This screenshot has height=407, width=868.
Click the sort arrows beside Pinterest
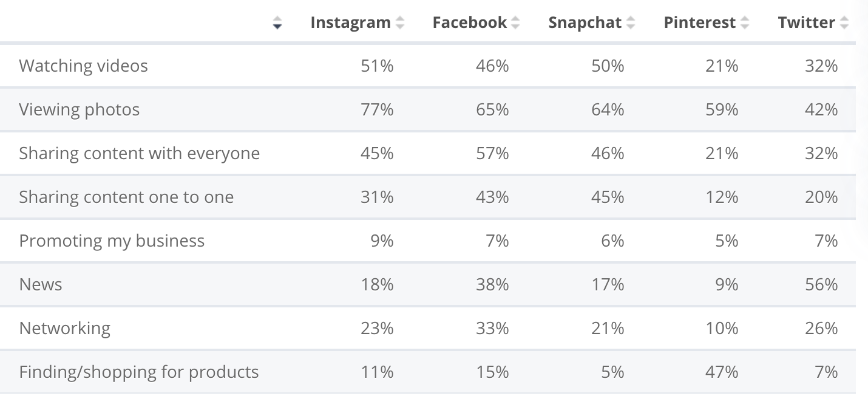point(745,23)
